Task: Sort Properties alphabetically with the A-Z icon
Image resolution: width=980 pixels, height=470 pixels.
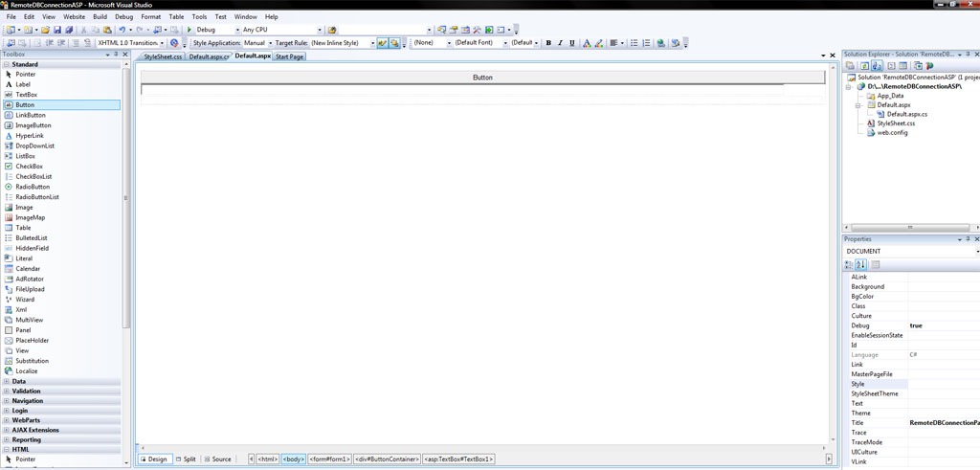Action: pyautogui.click(x=860, y=264)
